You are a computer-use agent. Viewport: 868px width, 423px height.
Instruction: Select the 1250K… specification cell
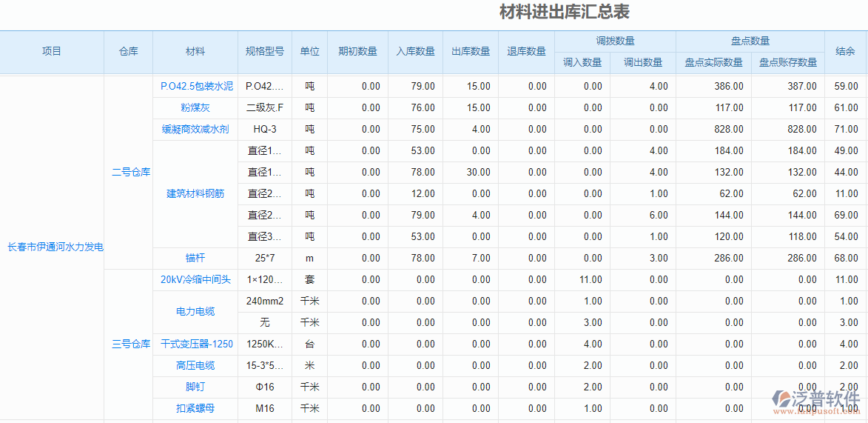click(x=265, y=344)
